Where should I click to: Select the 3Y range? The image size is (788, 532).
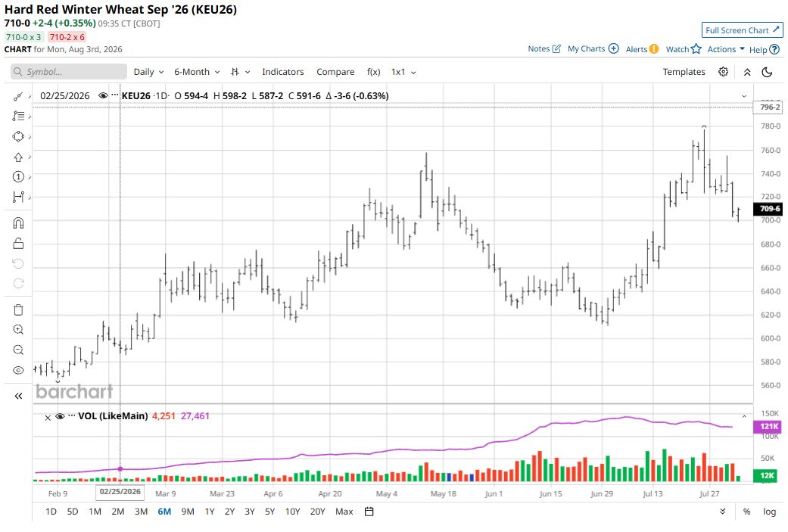point(250,512)
